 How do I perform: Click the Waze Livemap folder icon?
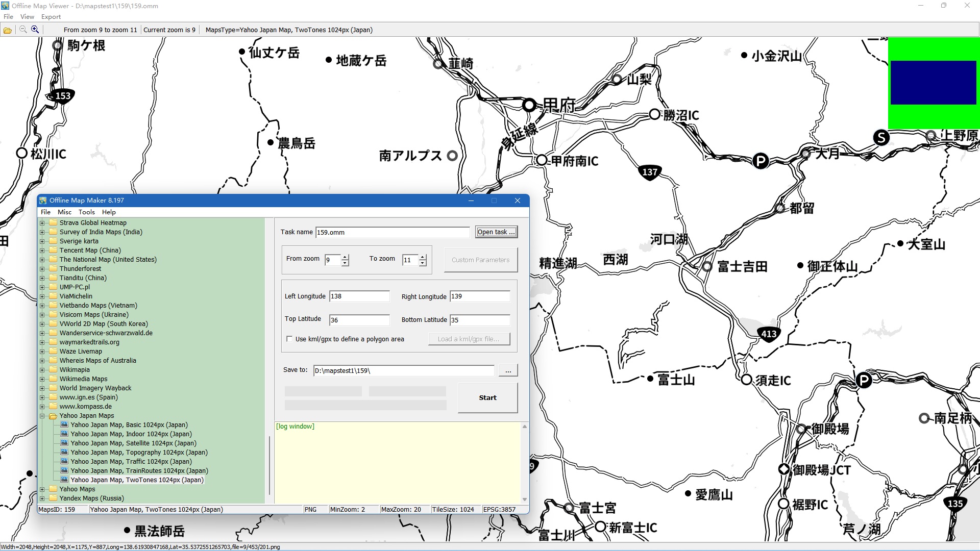(x=53, y=352)
